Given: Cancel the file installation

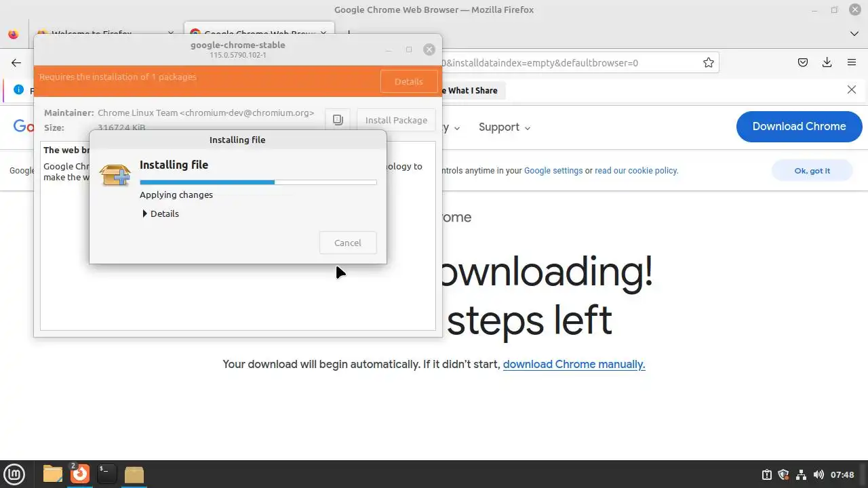Looking at the screenshot, I should [x=347, y=243].
